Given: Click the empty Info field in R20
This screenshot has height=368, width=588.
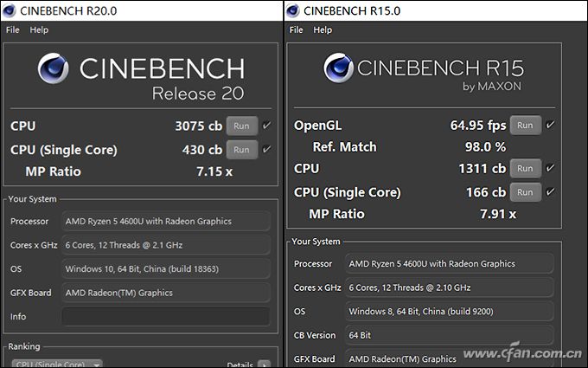Looking at the screenshot, I should (x=166, y=317).
